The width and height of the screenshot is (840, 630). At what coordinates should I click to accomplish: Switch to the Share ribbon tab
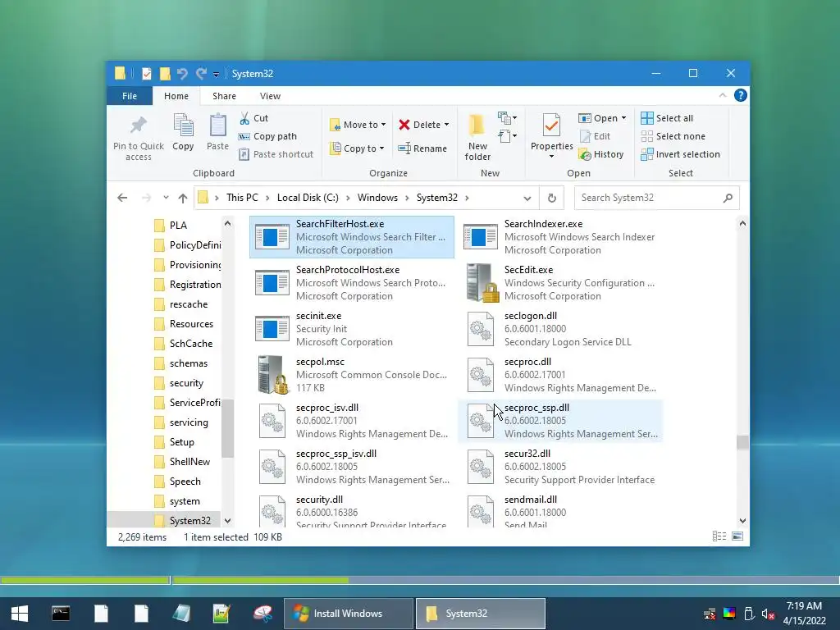click(x=224, y=96)
